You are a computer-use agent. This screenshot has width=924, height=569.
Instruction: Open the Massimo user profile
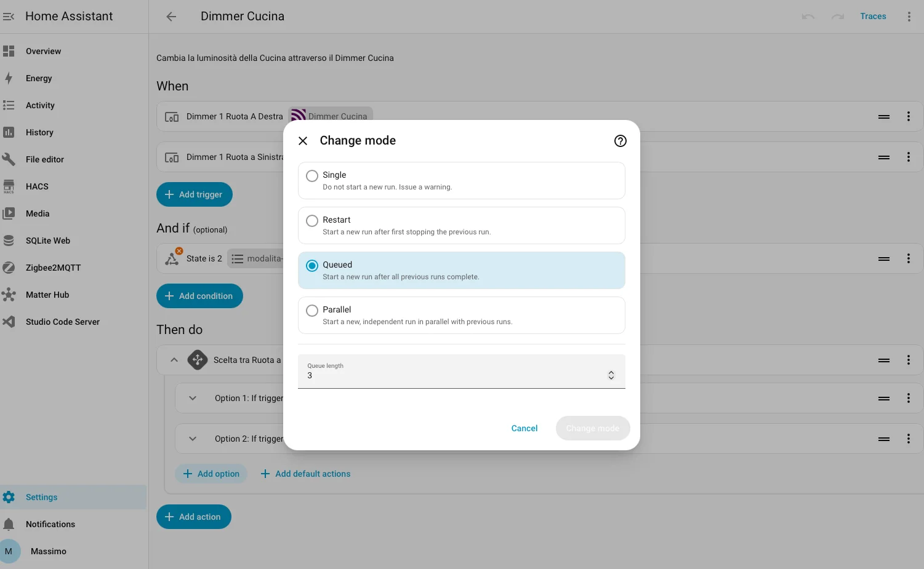[74, 551]
